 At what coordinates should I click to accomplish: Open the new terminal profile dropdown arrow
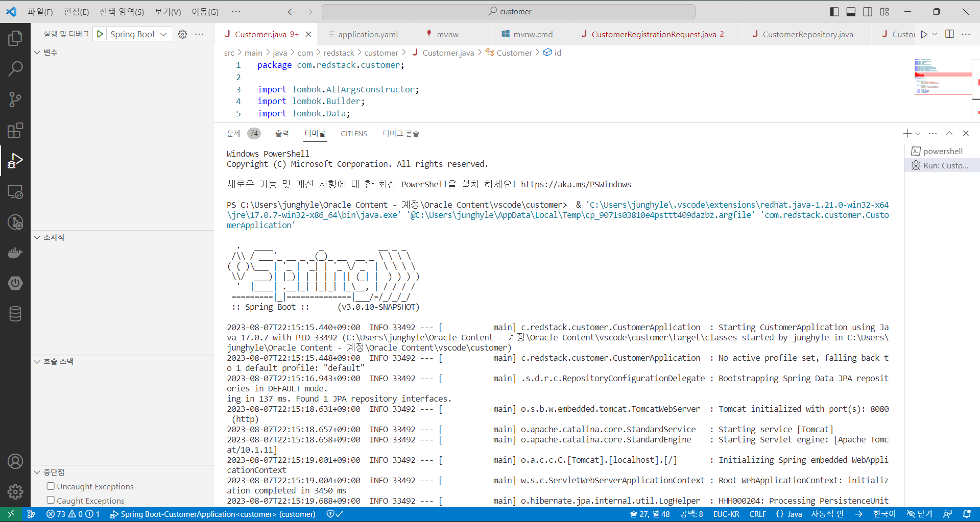[918, 133]
